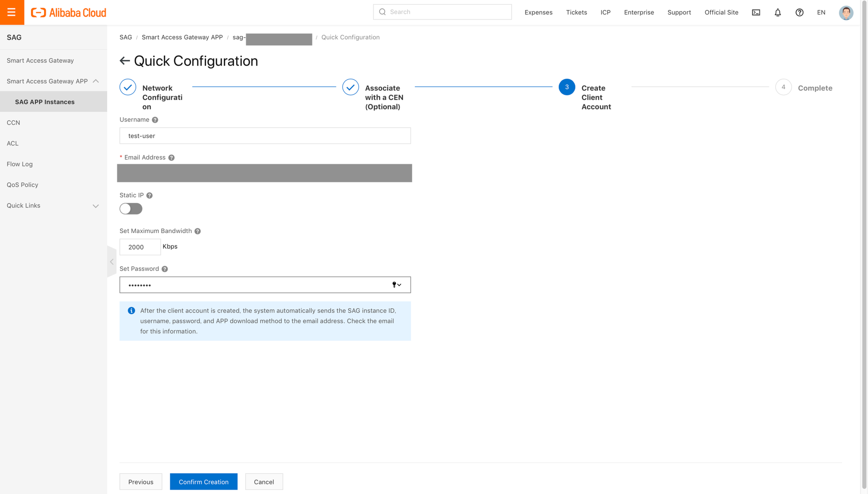Click the help icon next to Static IP

[149, 195]
